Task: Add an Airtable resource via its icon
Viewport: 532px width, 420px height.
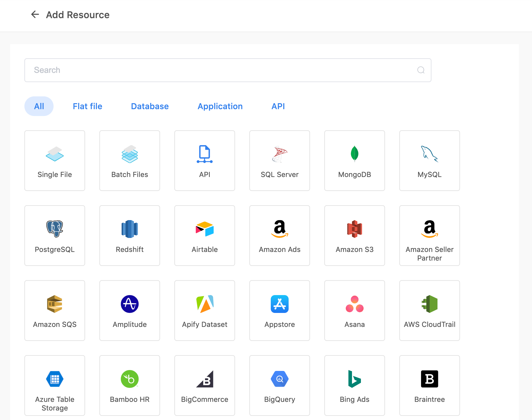Action: (205, 229)
